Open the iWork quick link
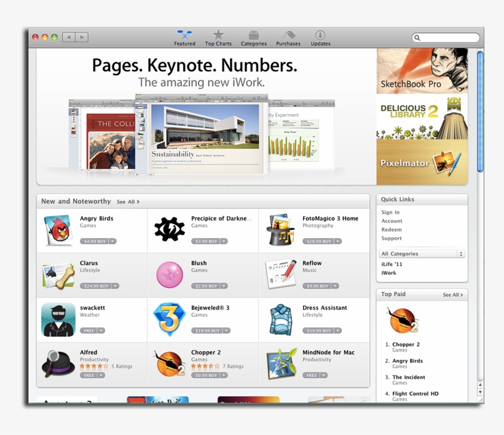Viewport: 504px width, 435px height. tap(388, 273)
